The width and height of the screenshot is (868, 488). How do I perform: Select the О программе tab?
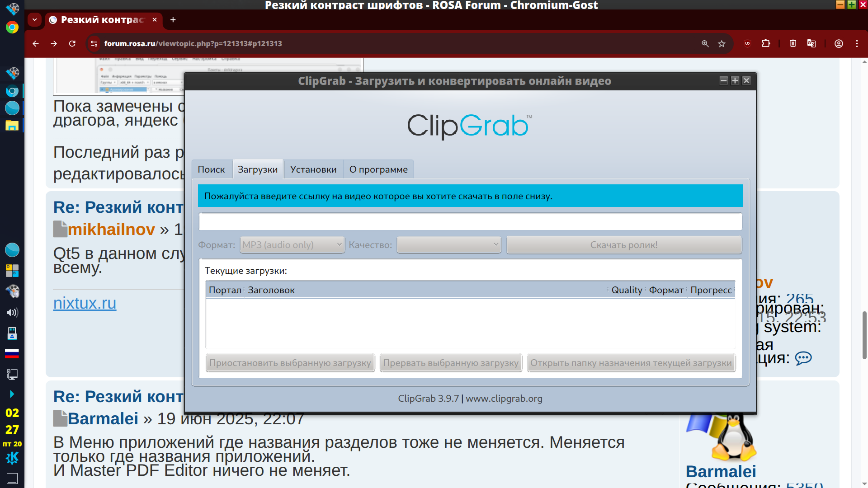coord(378,169)
